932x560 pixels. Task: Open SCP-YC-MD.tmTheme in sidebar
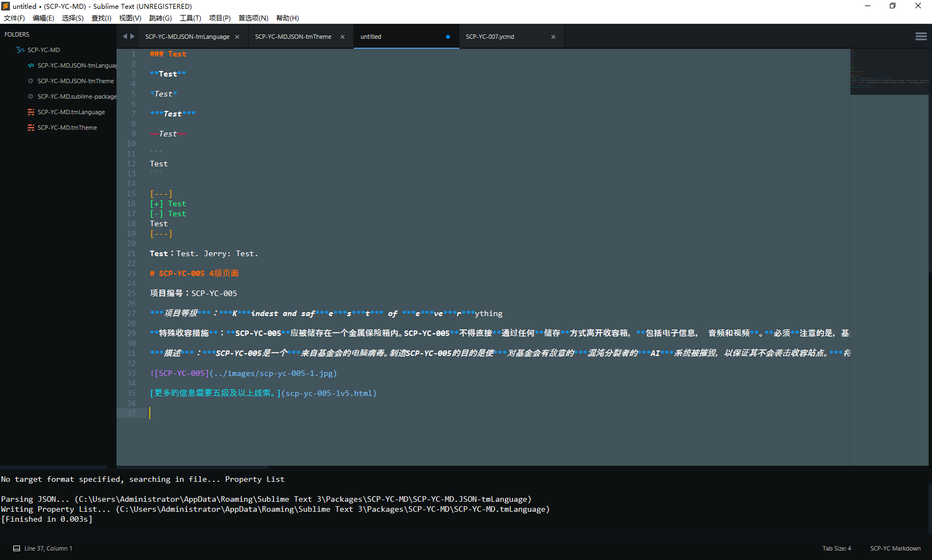click(x=67, y=128)
